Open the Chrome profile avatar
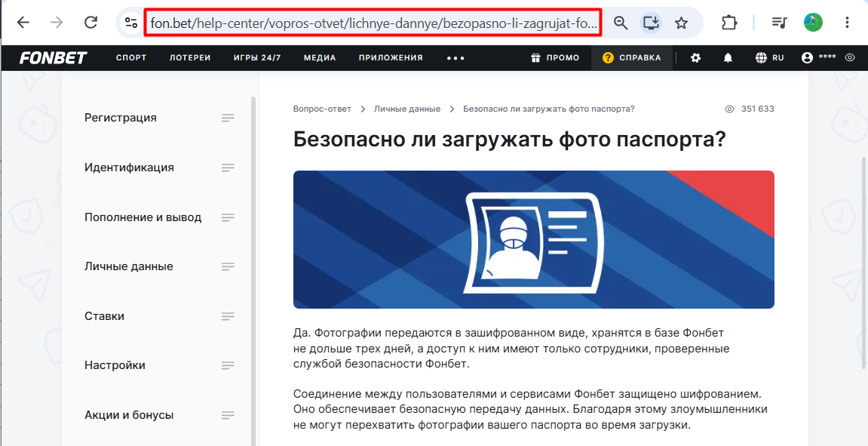This screenshot has width=868, height=446. point(813,23)
